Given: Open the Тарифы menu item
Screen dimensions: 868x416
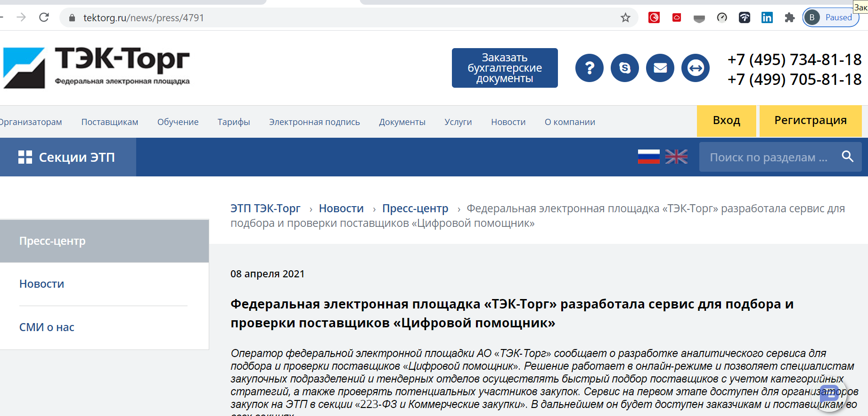Looking at the screenshot, I should pyautogui.click(x=234, y=122).
